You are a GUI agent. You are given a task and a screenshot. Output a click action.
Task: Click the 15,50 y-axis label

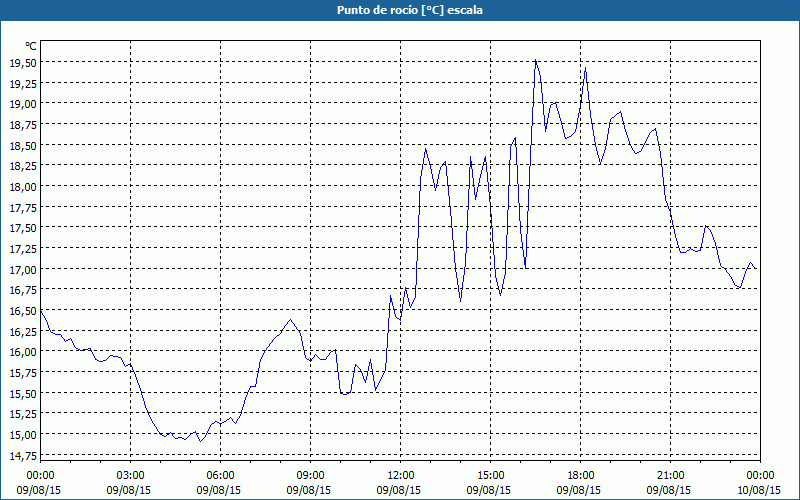tap(23, 393)
